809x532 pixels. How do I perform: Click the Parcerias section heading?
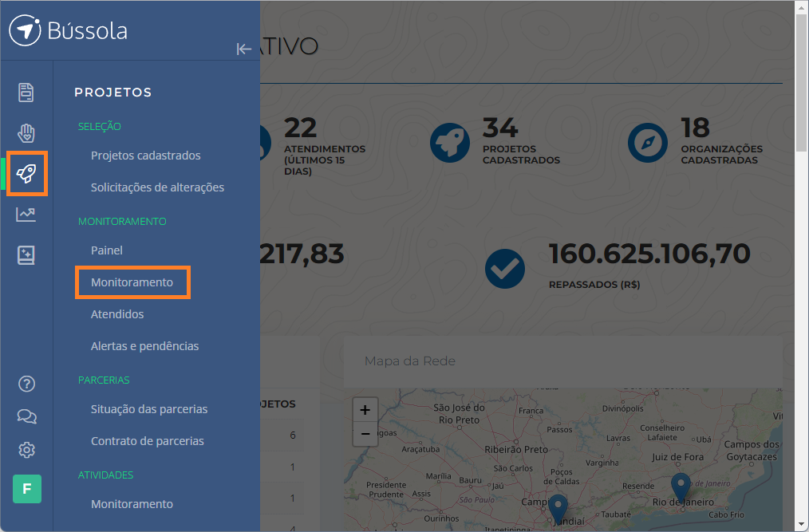pos(104,380)
